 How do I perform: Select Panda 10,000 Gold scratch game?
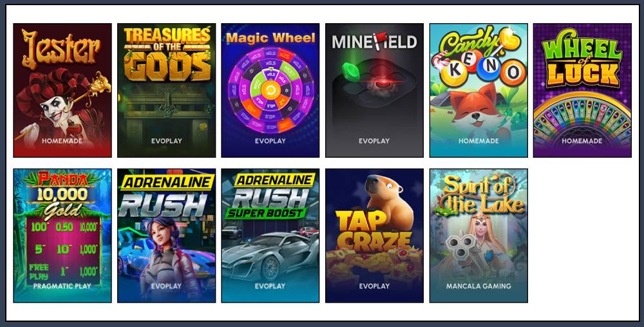point(62,236)
